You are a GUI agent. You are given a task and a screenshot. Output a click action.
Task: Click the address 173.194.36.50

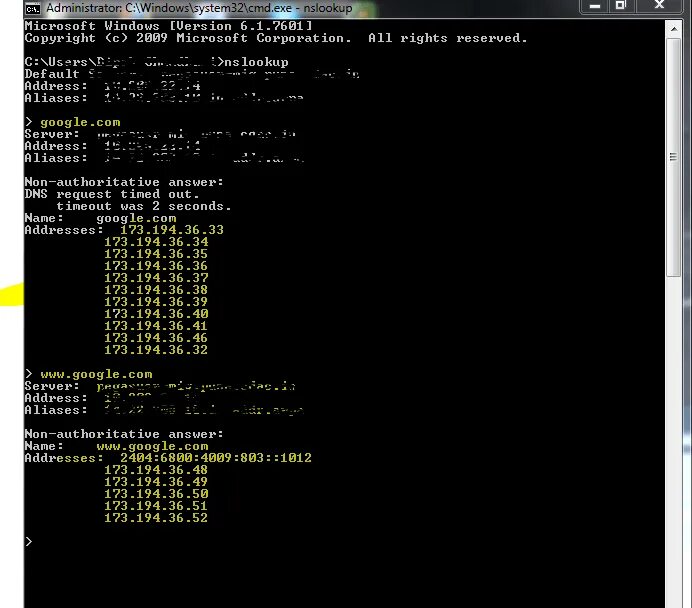[156, 494]
